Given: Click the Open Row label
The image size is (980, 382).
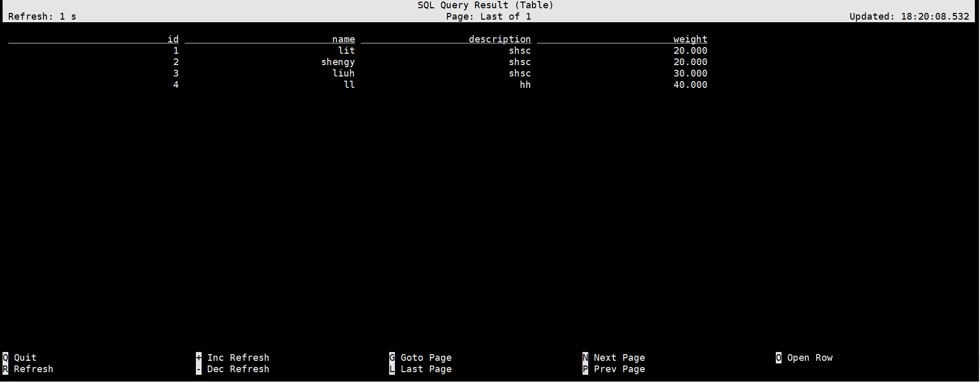Looking at the screenshot, I should (x=810, y=358).
